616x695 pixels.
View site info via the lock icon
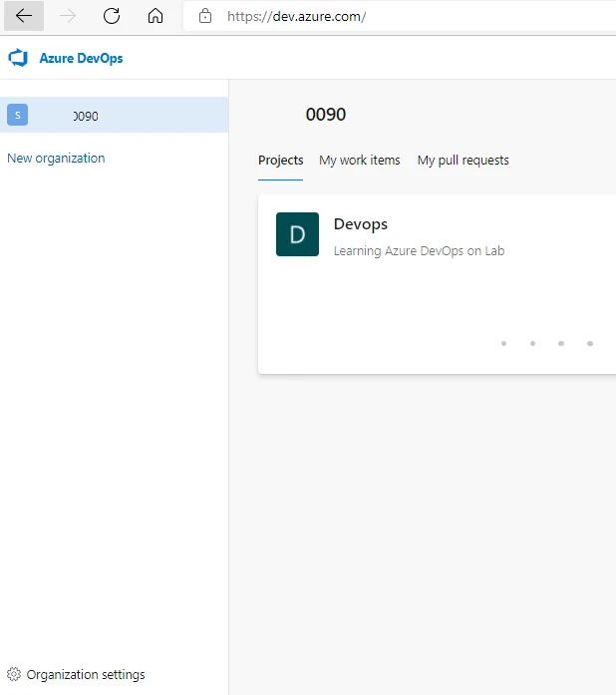(x=204, y=16)
